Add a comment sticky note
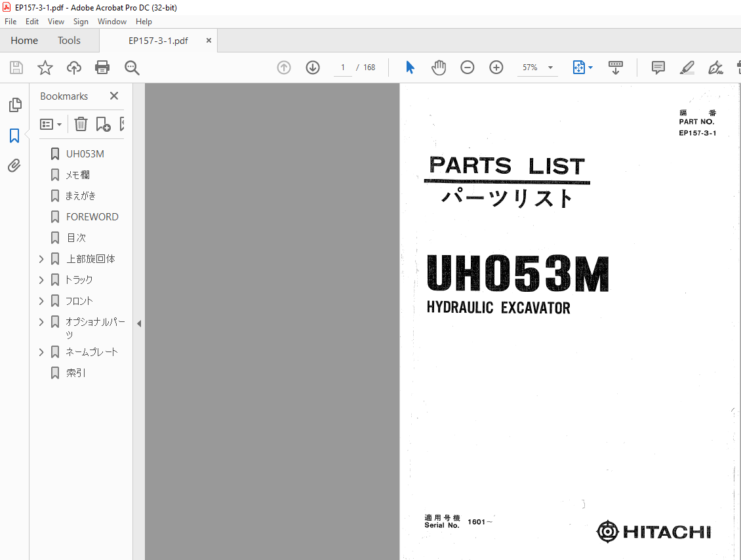 658,68
